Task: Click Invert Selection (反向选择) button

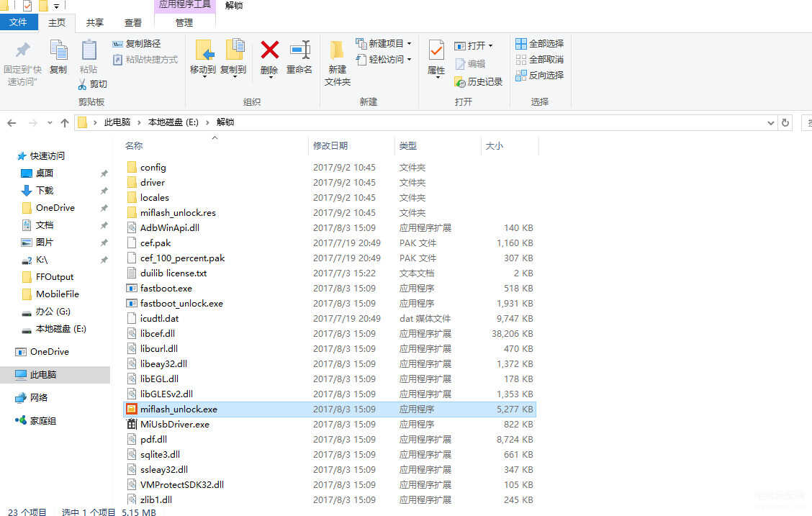Action: click(540, 76)
